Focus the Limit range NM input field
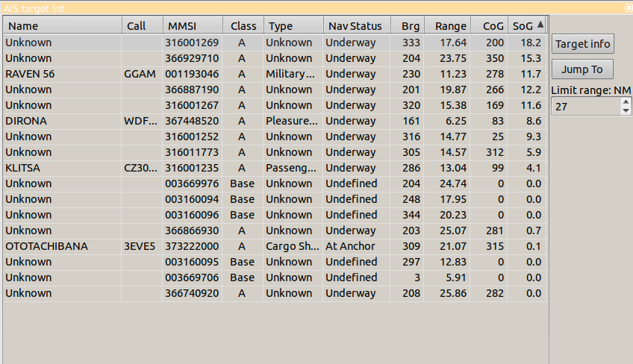 [585, 107]
